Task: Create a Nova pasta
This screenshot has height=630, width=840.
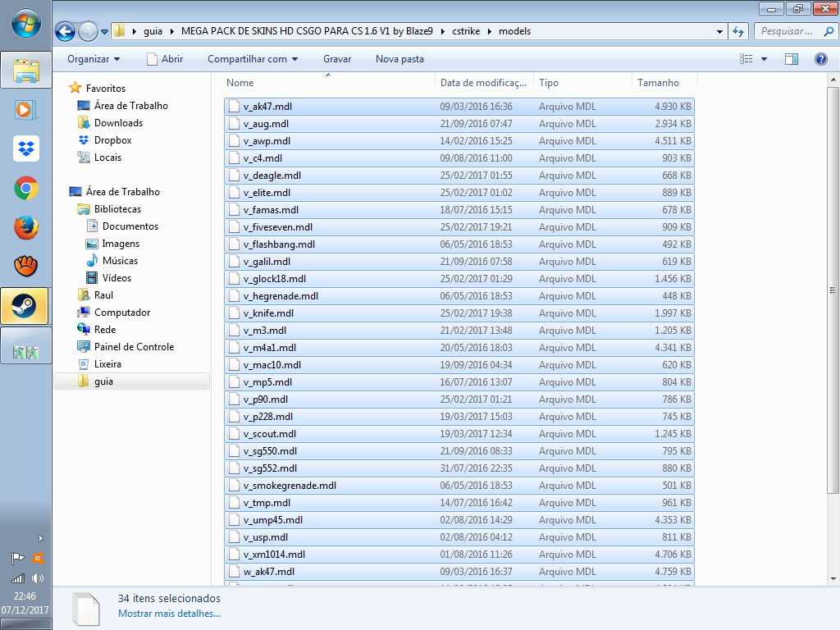Action: coord(399,59)
